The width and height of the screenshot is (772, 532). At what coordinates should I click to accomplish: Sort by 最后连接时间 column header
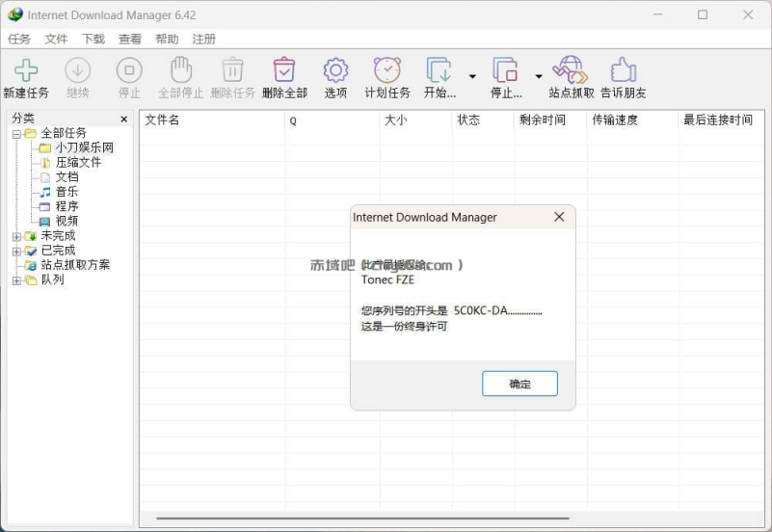pos(721,120)
